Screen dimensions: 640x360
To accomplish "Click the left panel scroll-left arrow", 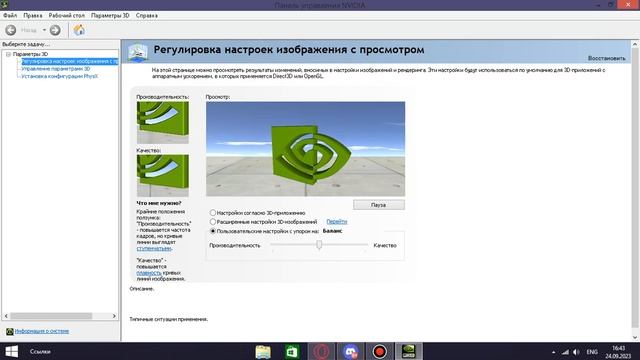I will pos(6,316).
